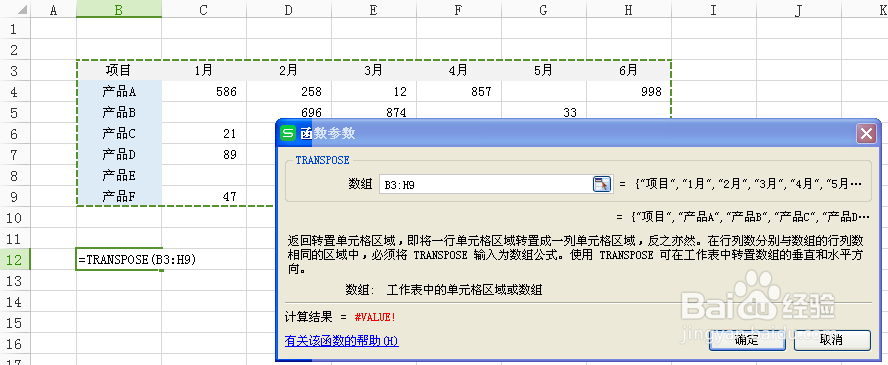888x365 pixels.
Task: Click the 2月 header cell
Action: click(x=289, y=70)
